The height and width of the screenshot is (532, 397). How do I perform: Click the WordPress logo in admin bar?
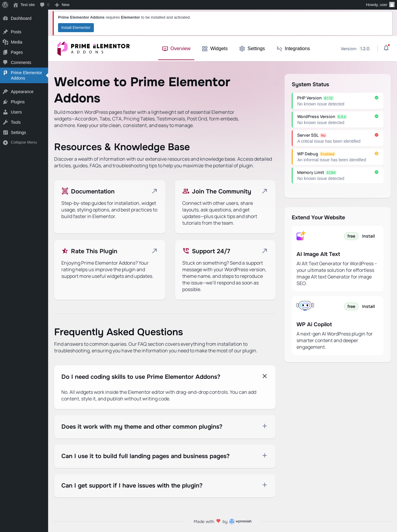[5, 5]
